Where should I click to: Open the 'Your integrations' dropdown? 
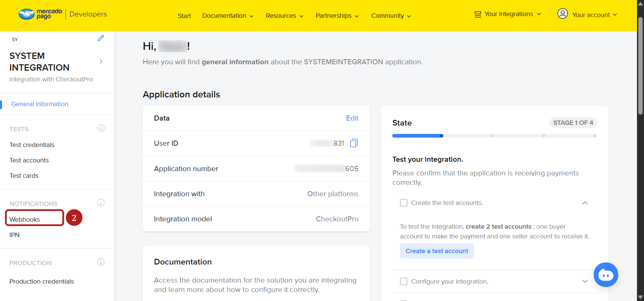click(508, 14)
